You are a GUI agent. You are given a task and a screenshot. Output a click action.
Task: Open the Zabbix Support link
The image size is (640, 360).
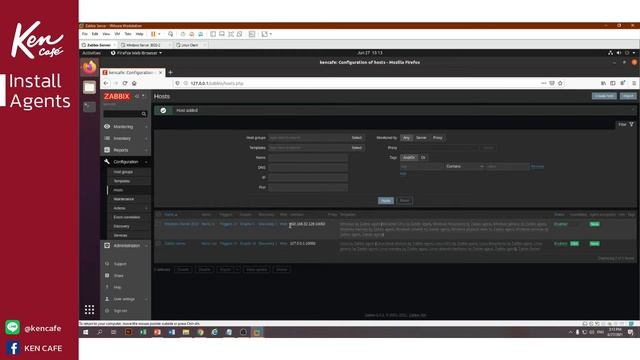(x=120, y=264)
